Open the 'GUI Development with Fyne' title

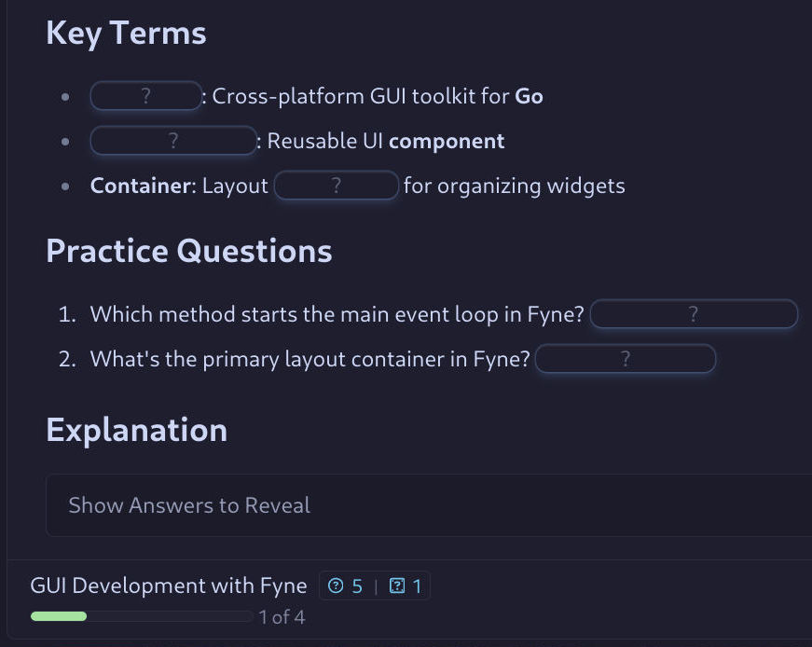click(169, 585)
